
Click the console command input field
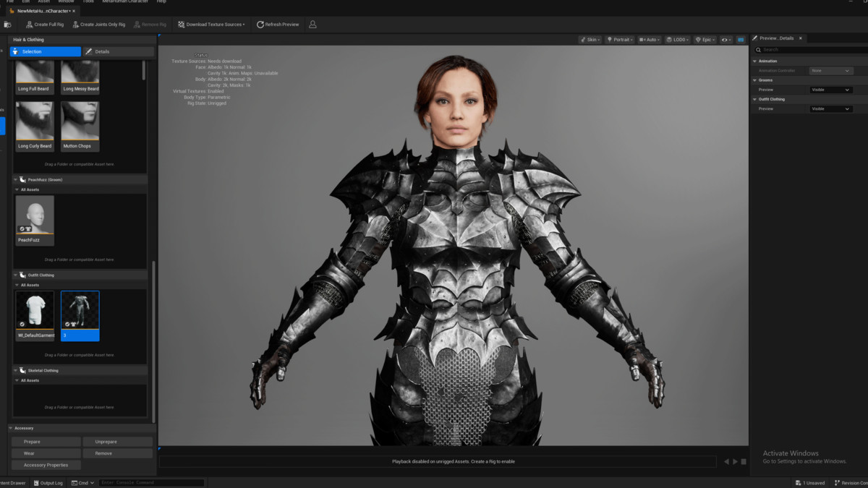(151, 483)
